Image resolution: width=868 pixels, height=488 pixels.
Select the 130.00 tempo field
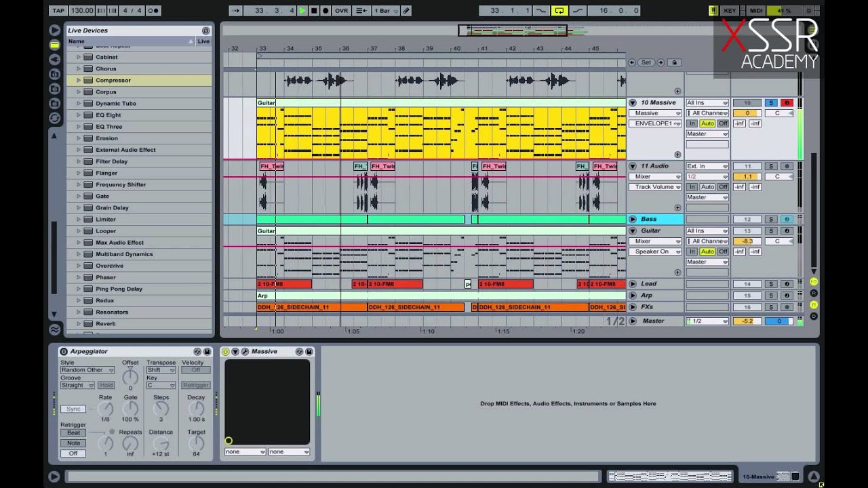click(81, 11)
